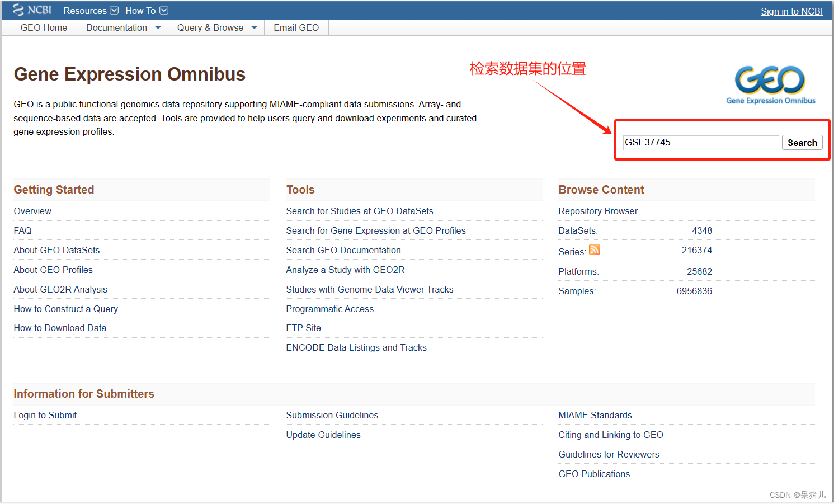Image resolution: width=834 pixels, height=504 pixels.
Task: Open the Query & Browse menu item
Action: pos(210,27)
